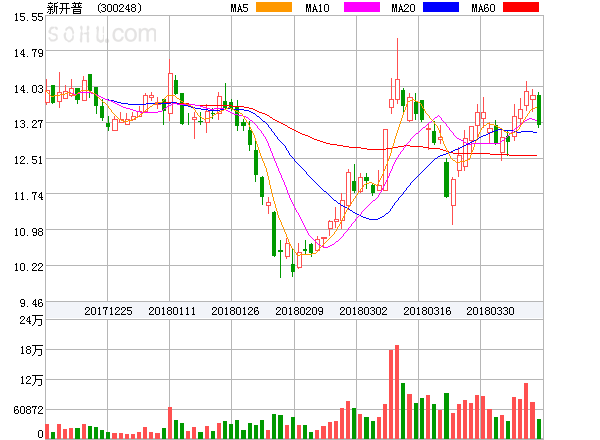Click the 12.51 price axis label

coord(29,160)
